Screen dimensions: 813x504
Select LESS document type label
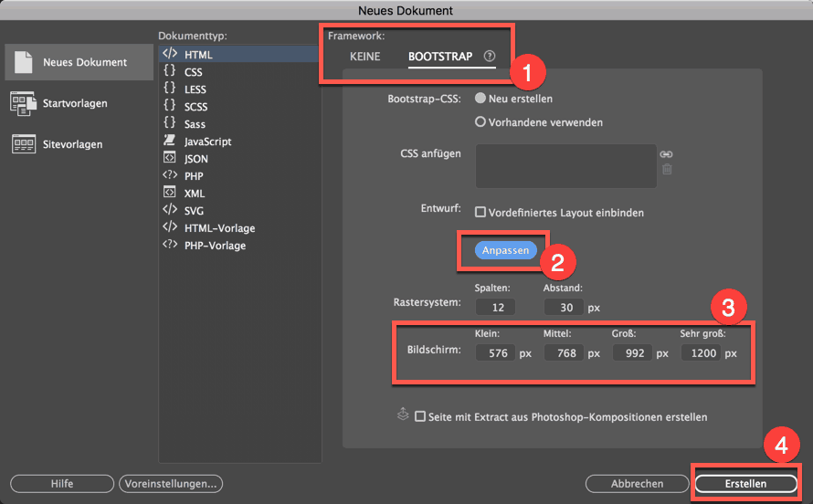point(195,89)
